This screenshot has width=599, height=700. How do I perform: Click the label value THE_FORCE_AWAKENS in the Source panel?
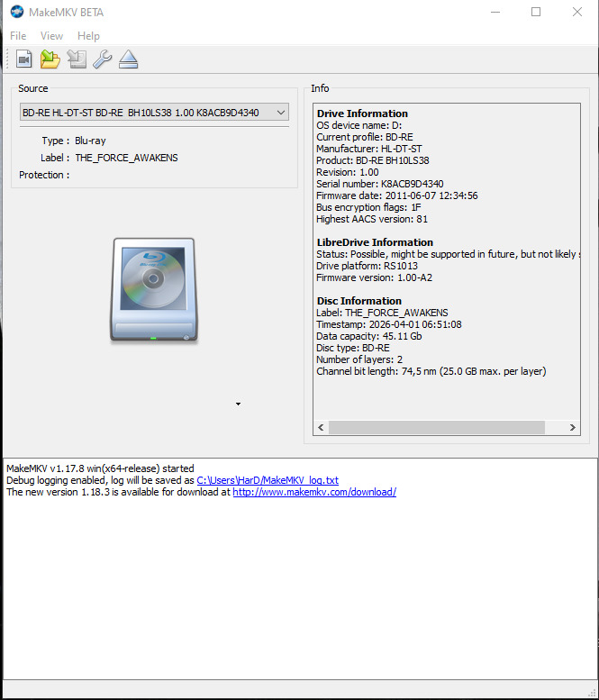click(126, 158)
